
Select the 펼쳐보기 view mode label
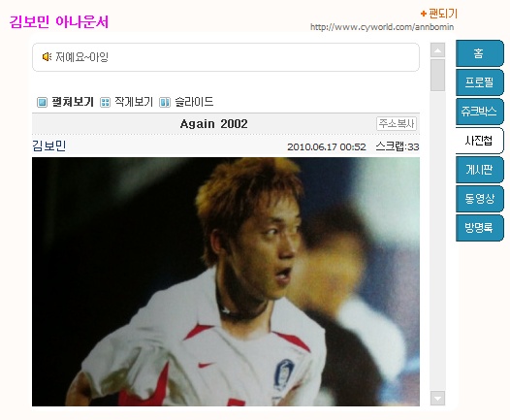[x=73, y=102]
